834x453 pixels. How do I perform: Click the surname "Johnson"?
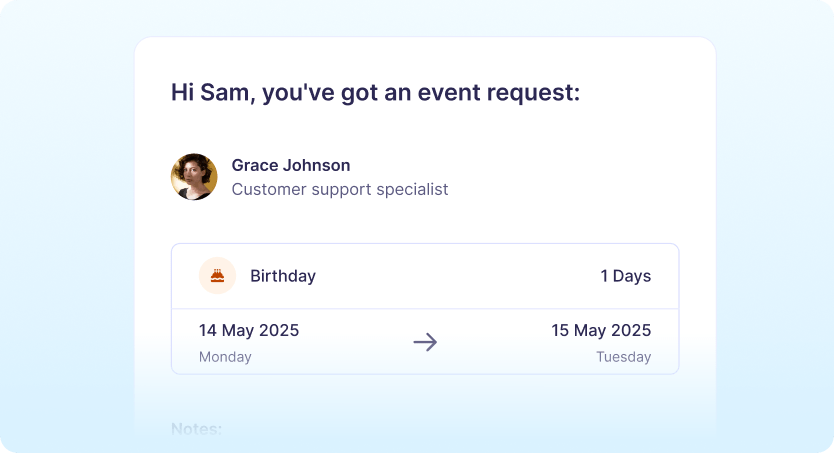(317, 165)
